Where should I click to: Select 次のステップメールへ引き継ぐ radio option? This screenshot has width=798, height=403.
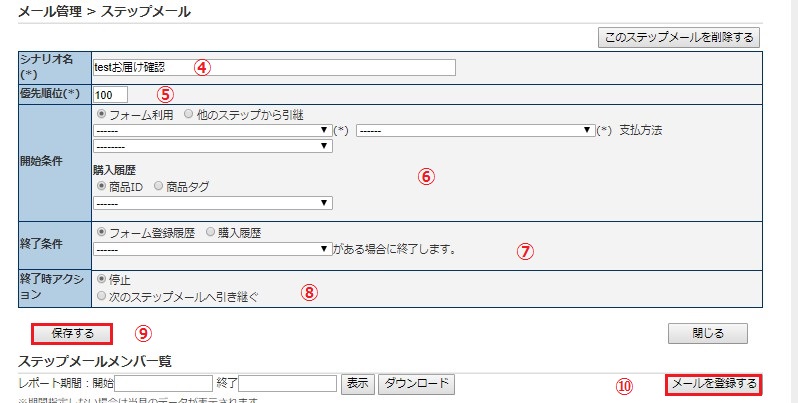click(100, 296)
